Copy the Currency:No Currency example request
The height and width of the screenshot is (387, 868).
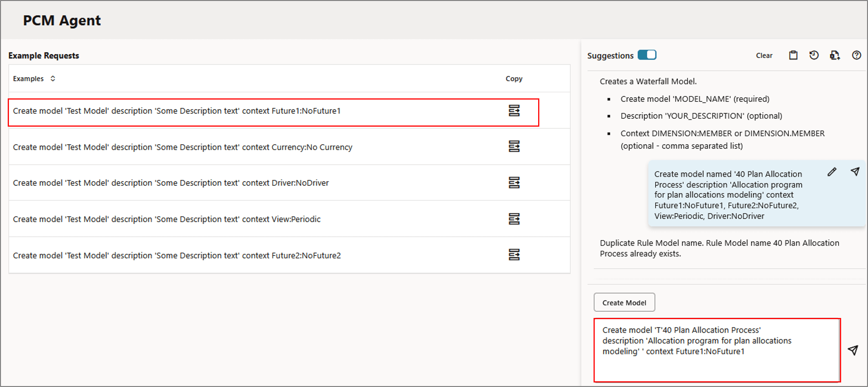514,146
